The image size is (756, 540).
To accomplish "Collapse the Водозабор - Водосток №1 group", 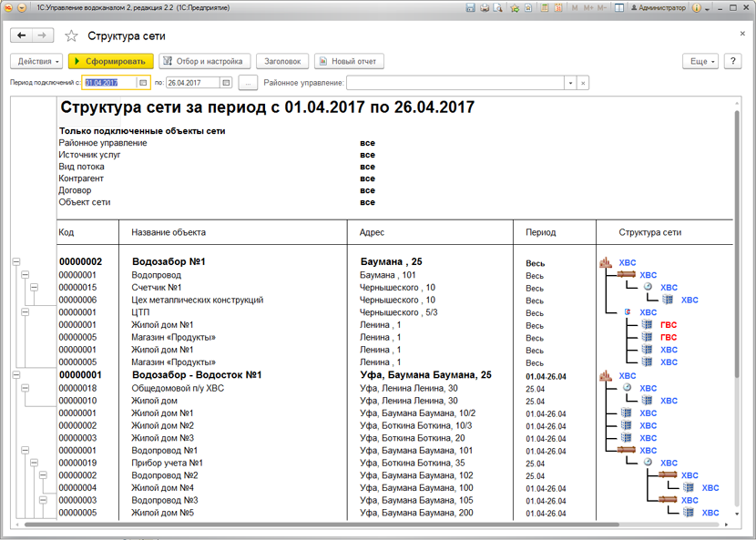I will [15, 375].
